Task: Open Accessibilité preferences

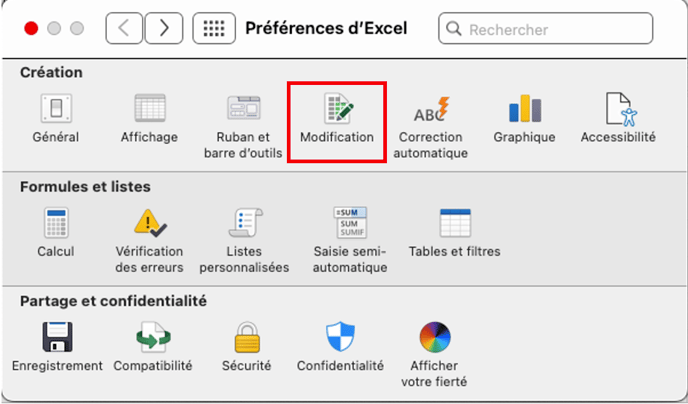Action: [618, 108]
